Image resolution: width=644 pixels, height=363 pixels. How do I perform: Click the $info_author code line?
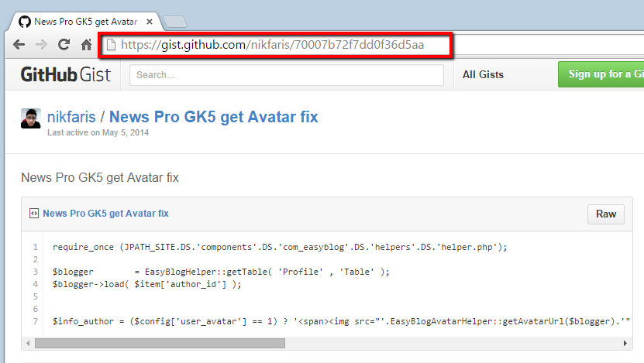coord(341,321)
